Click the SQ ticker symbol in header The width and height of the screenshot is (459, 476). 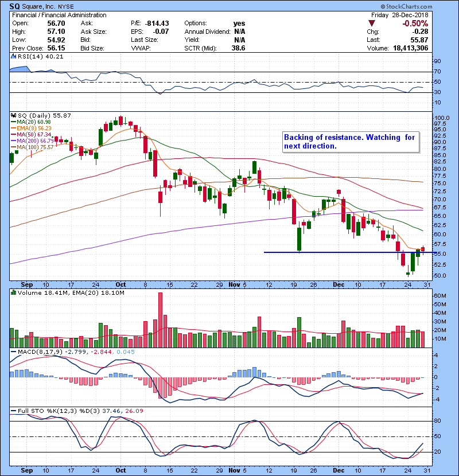(x=15, y=6)
